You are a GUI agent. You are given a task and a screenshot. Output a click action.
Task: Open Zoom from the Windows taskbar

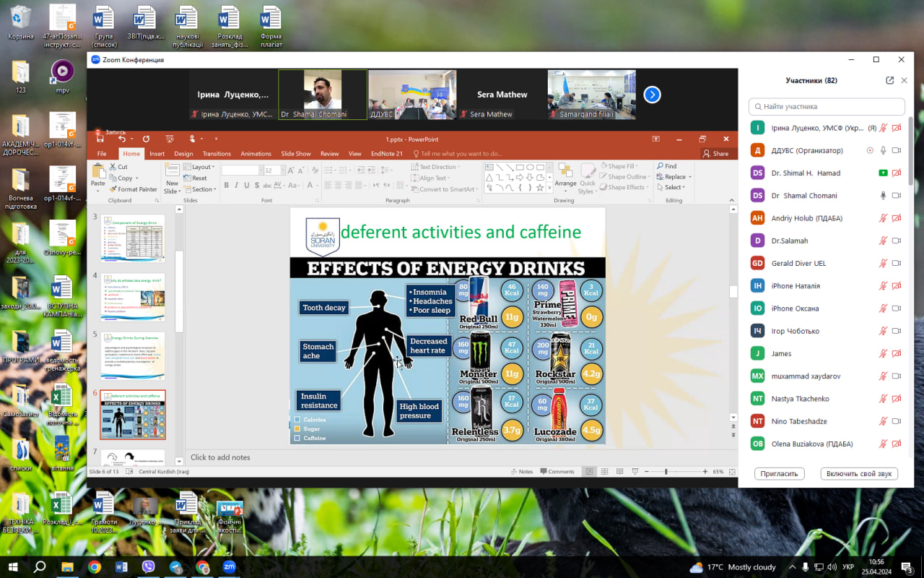(230, 567)
